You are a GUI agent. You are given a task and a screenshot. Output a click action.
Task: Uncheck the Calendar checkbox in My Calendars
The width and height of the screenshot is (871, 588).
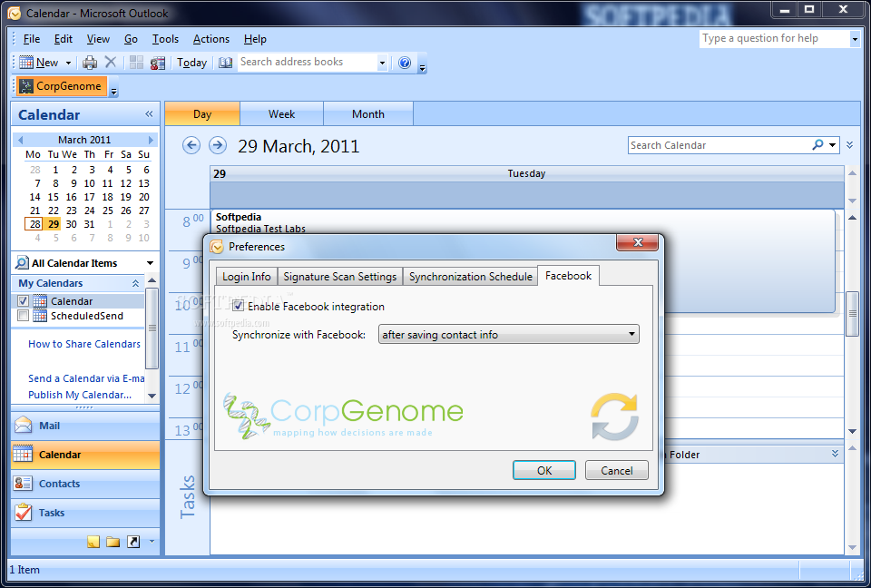(x=23, y=300)
